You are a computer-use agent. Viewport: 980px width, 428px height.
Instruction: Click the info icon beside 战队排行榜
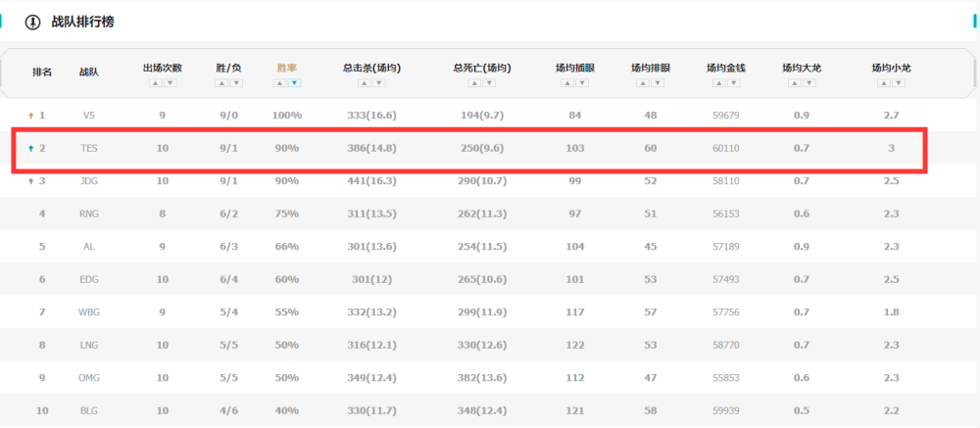(x=32, y=22)
